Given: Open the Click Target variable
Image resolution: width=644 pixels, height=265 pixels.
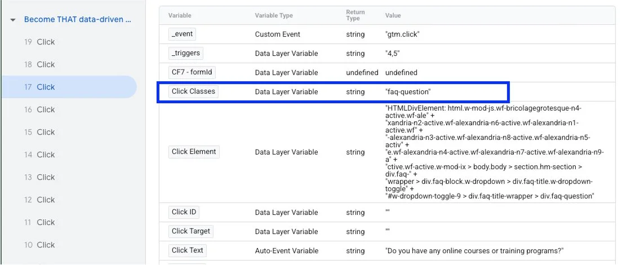Looking at the screenshot, I should coord(190,232).
